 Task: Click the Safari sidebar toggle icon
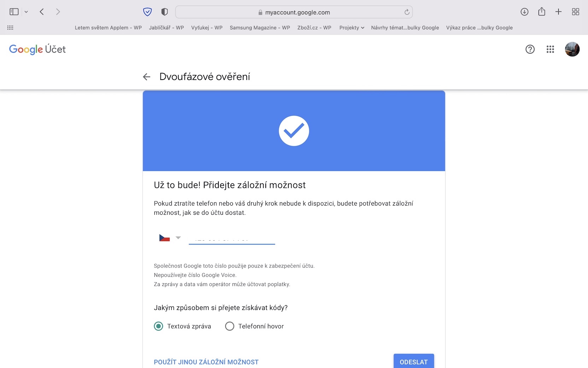(x=14, y=12)
